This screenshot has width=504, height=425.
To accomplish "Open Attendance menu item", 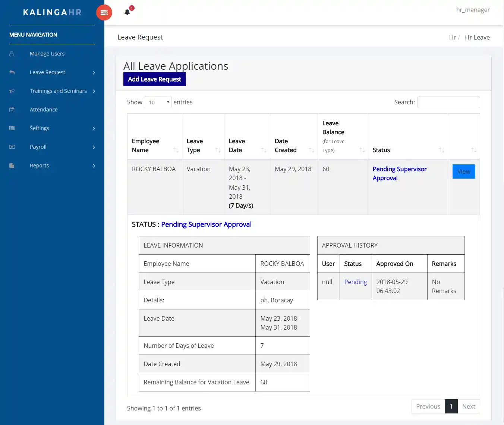I will point(44,110).
